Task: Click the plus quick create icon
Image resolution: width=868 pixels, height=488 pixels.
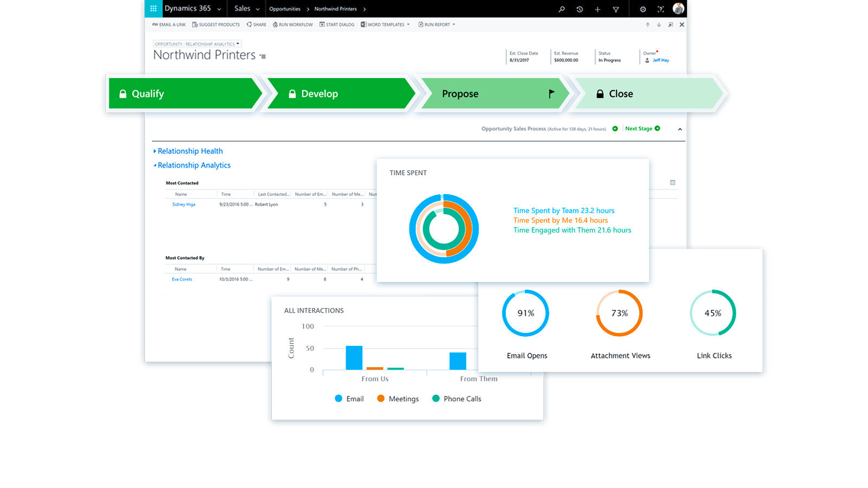Action: click(597, 9)
